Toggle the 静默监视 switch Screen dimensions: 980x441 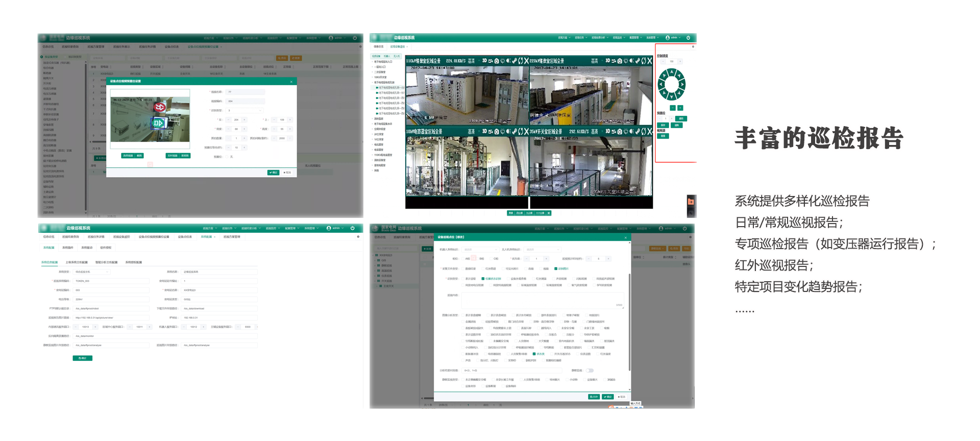(590, 371)
